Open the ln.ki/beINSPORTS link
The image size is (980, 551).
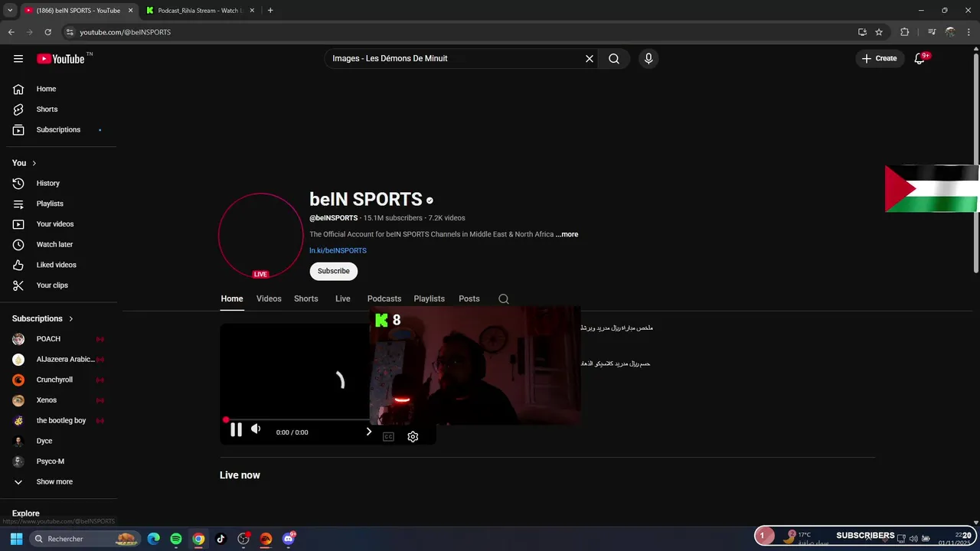click(338, 251)
